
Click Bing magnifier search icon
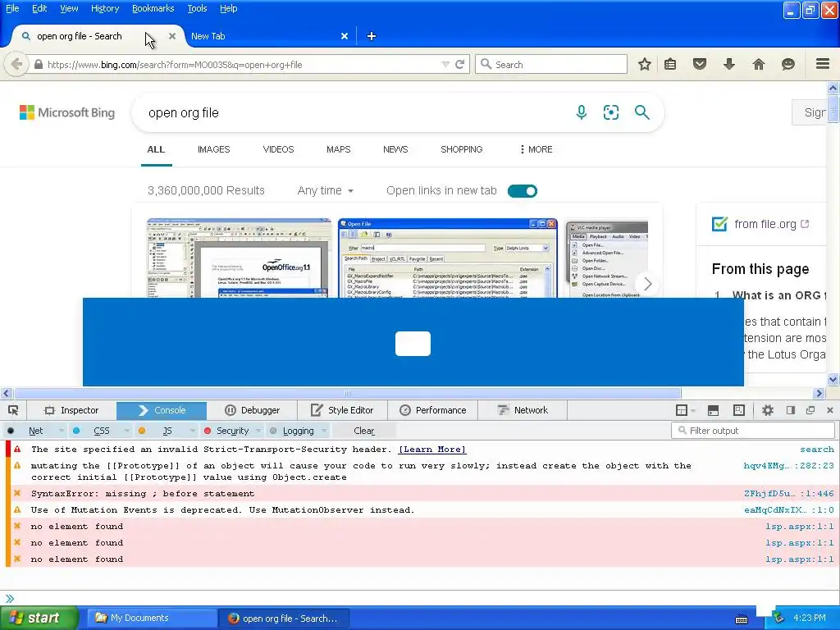coord(641,112)
